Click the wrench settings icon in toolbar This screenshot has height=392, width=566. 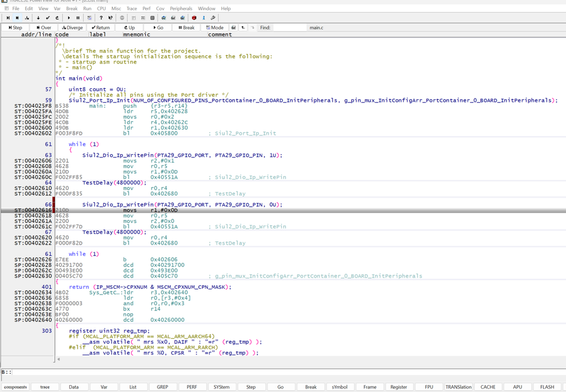[213, 18]
